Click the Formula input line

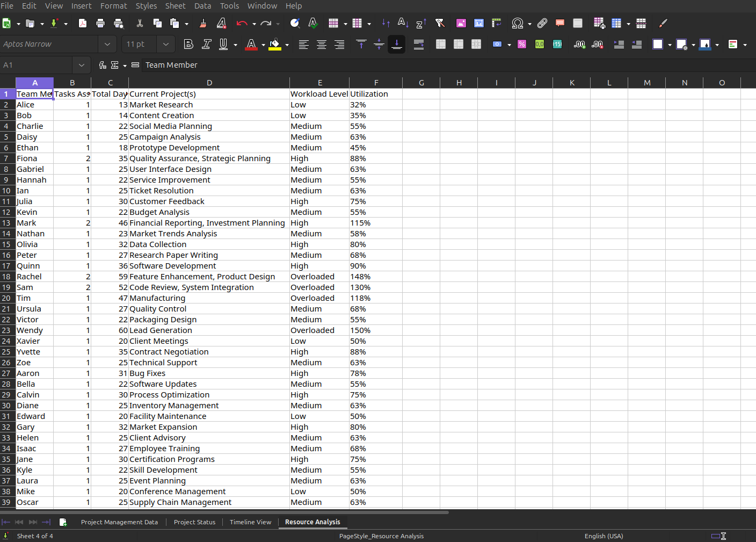[x=448, y=65]
